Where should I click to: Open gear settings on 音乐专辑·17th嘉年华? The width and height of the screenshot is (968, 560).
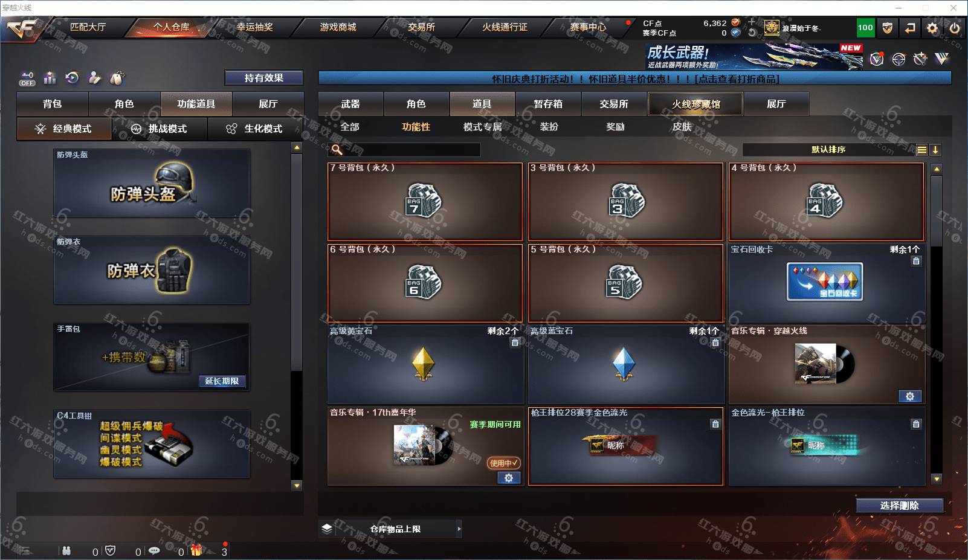point(509,478)
